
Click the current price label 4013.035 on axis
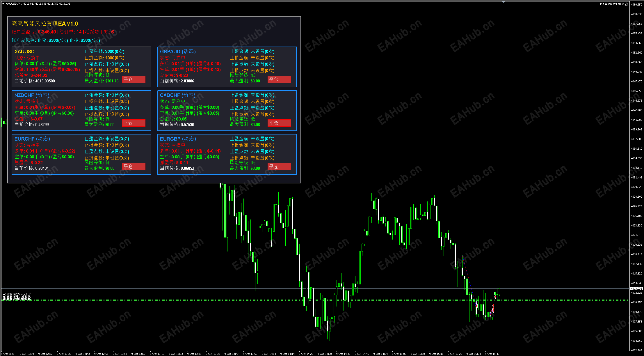click(x=636, y=289)
